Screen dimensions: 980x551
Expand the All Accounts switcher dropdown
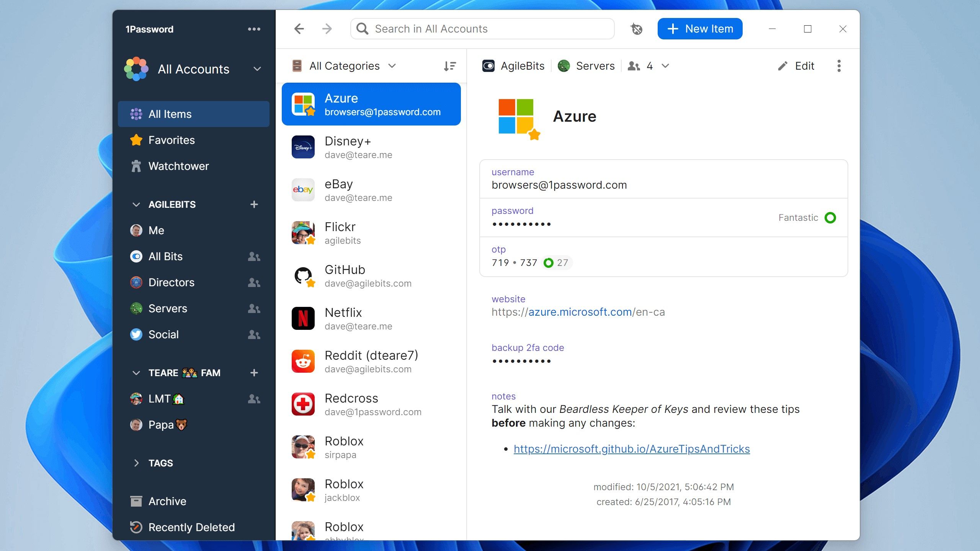[257, 69]
